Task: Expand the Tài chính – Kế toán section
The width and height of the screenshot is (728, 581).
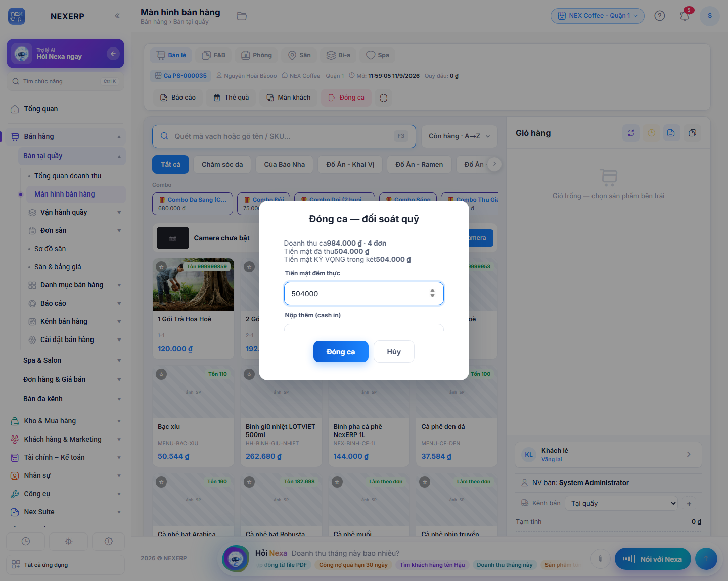Action: point(66,458)
